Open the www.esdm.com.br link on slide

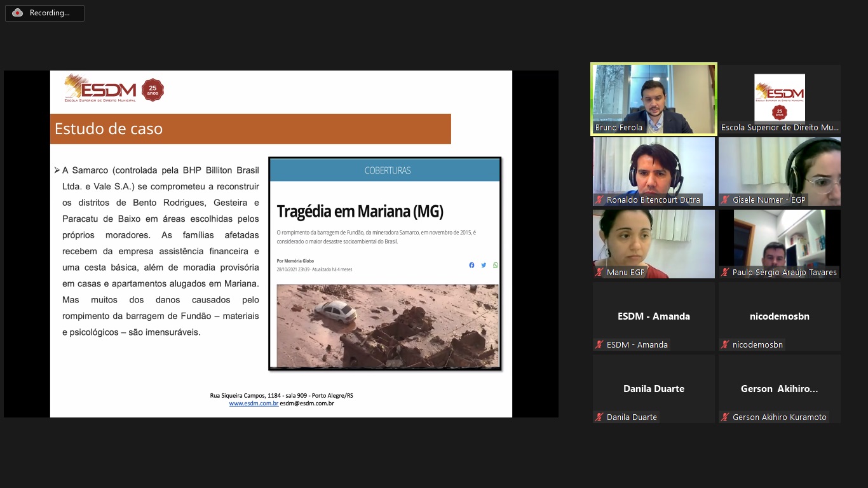(254, 403)
